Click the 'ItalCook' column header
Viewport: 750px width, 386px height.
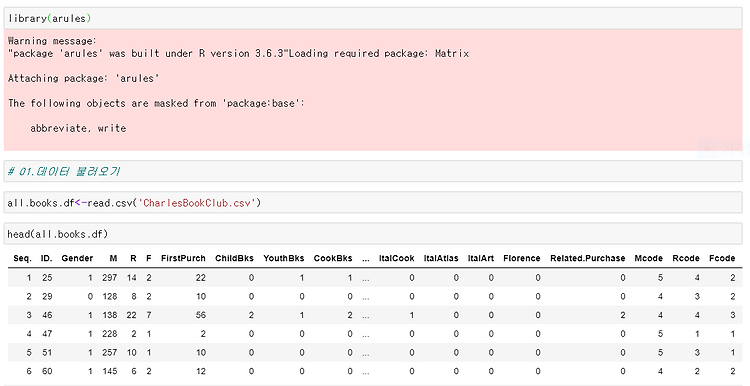397,258
